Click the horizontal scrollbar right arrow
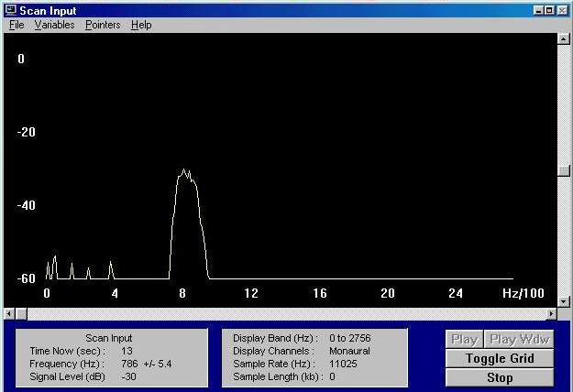This screenshot has height=392, width=573. (x=551, y=313)
